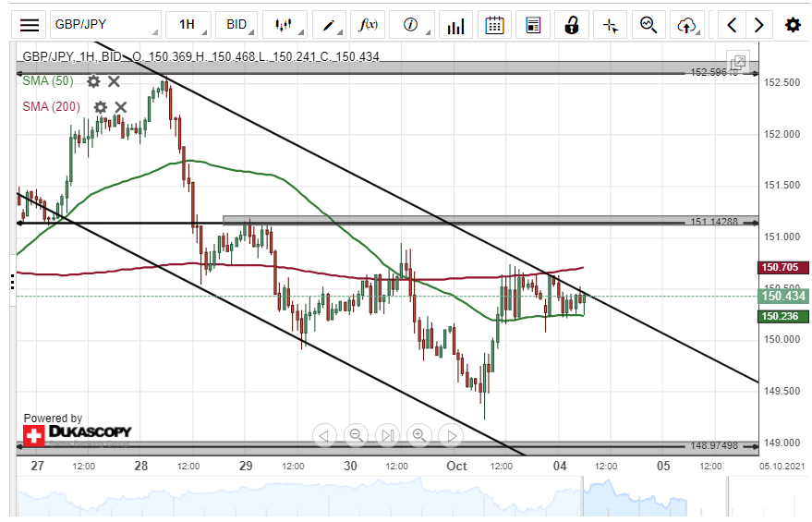
Task: Change the 1H timeframe dropdown
Action: point(188,24)
